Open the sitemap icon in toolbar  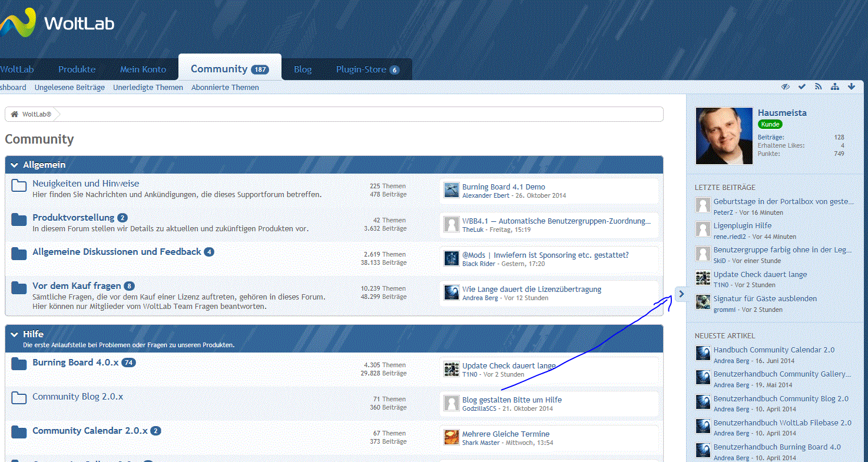coord(835,87)
